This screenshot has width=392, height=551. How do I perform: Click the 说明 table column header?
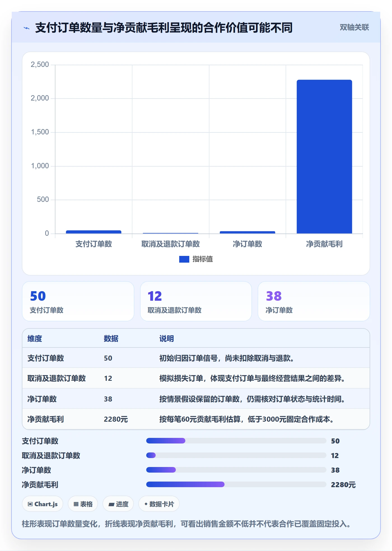pyautogui.click(x=167, y=339)
